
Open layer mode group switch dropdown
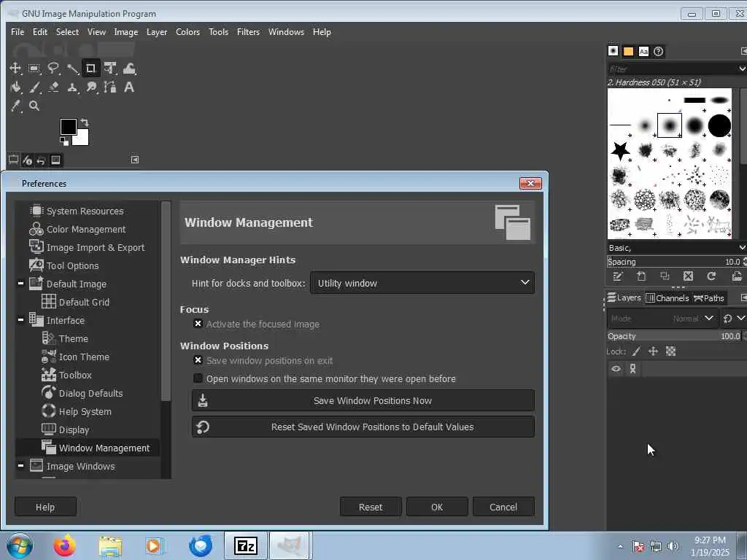point(733,318)
